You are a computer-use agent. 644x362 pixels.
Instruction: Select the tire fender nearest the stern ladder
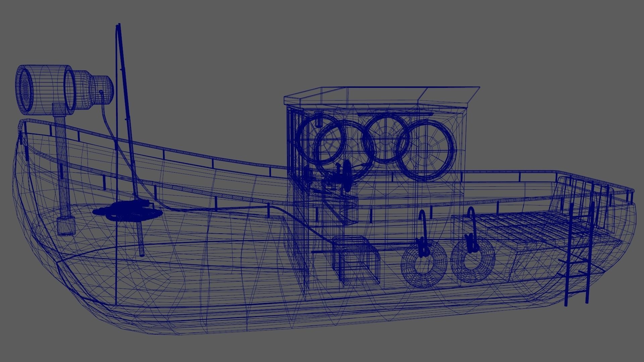(473, 259)
